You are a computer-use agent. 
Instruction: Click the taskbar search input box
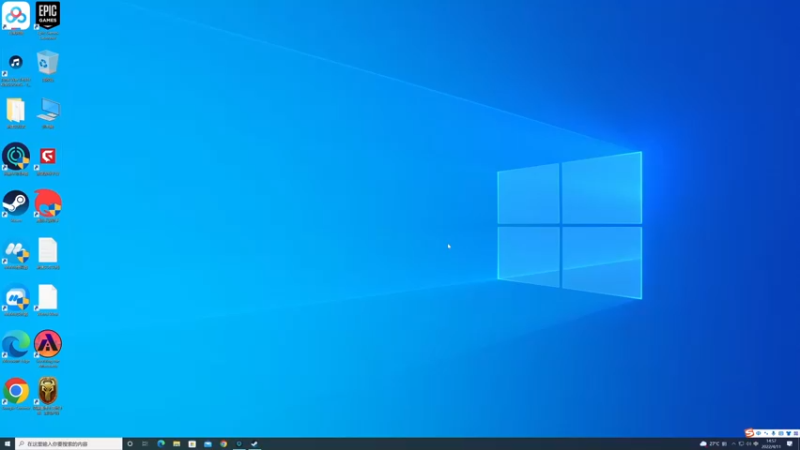69,444
